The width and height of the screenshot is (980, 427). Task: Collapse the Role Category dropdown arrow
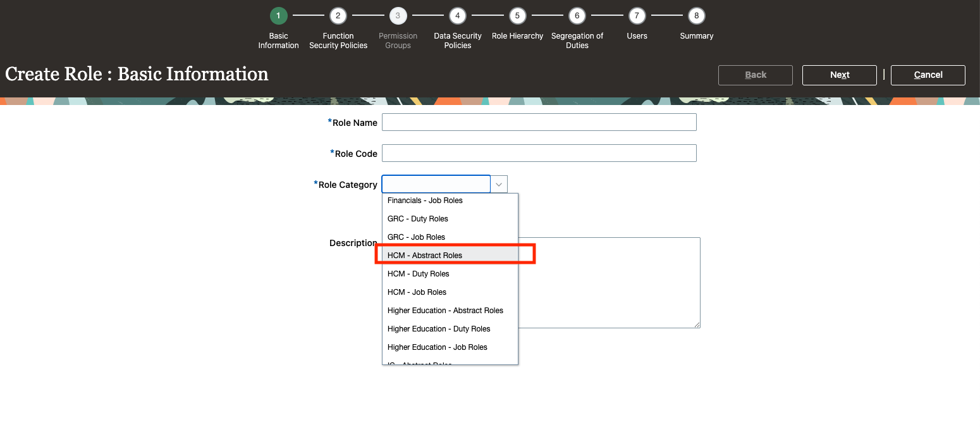[x=499, y=184]
